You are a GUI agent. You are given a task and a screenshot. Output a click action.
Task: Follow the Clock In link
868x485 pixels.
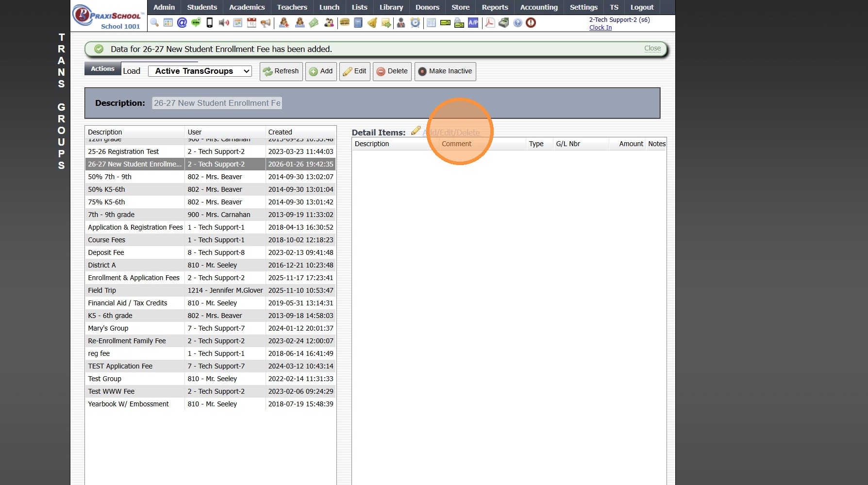601,28
